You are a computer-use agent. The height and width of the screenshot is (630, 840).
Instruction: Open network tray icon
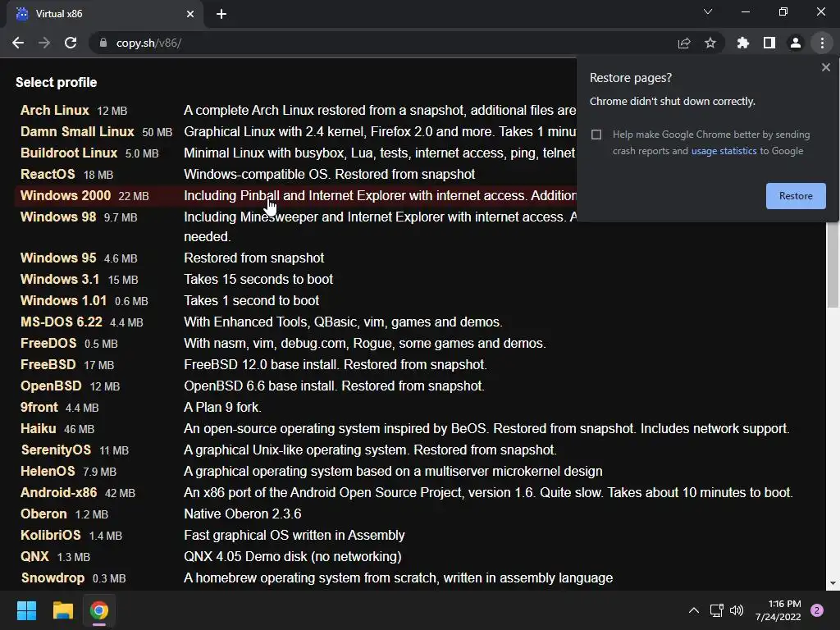pos(716,610)
